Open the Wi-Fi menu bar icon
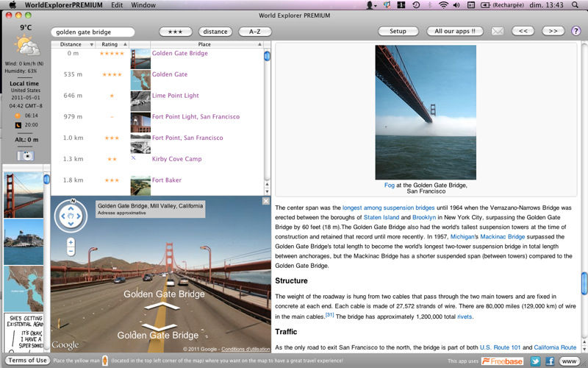 [443, 5]
